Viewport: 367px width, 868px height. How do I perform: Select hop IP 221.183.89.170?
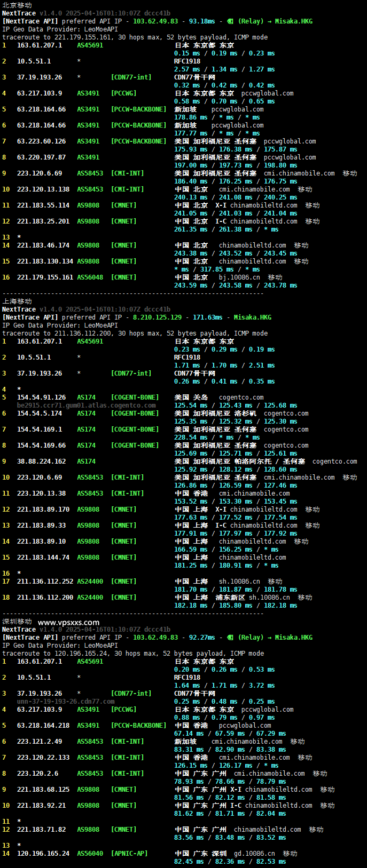(43, 509)
